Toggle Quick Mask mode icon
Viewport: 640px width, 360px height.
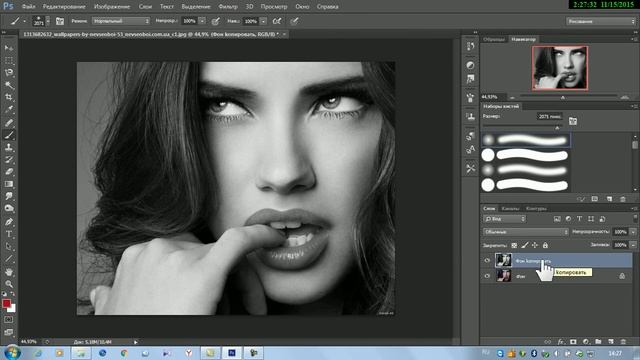[x=9, y=320]
